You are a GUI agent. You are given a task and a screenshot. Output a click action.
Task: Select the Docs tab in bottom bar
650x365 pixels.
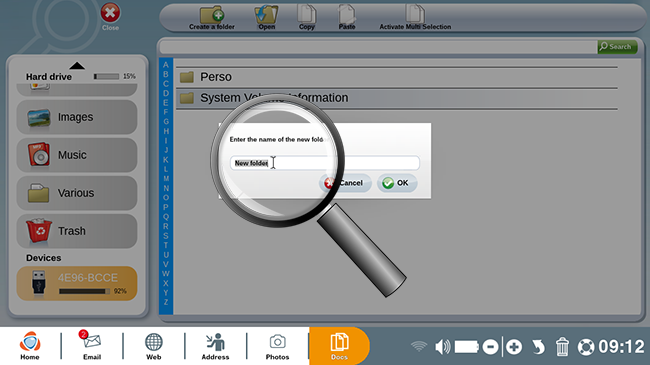coord(339,346)
